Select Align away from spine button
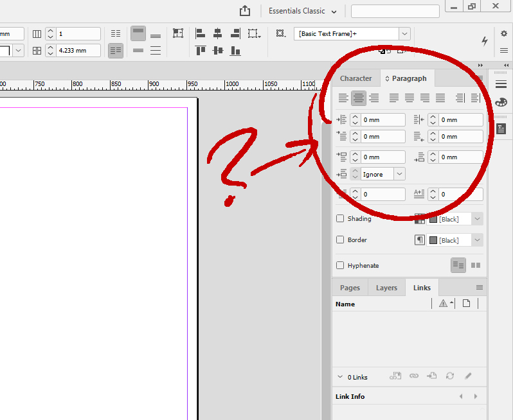 (475, 98)
